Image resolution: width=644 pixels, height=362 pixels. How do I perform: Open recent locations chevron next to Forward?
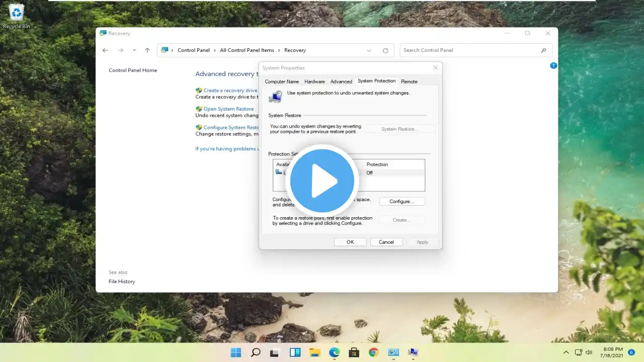(x=134, y=50)
